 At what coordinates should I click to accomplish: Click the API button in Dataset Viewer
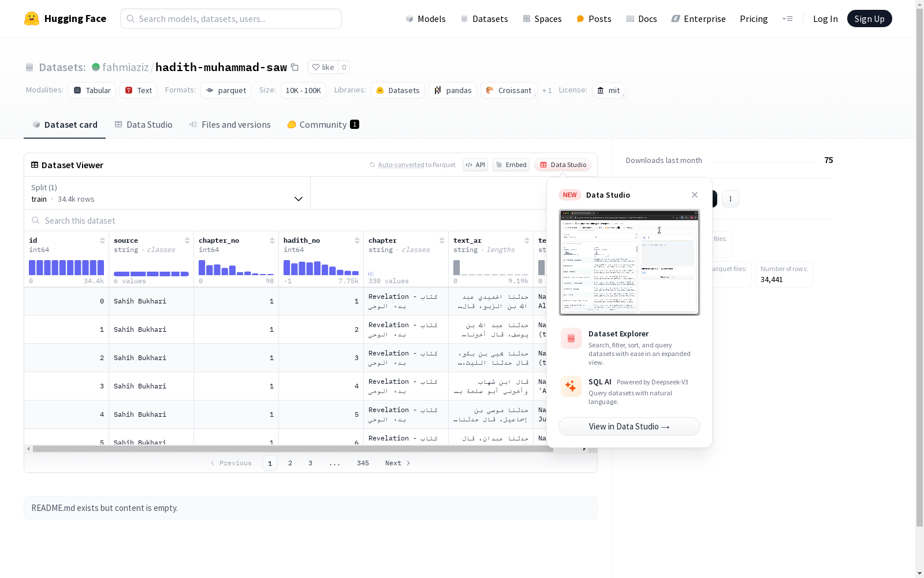click(x=475, y=165)
